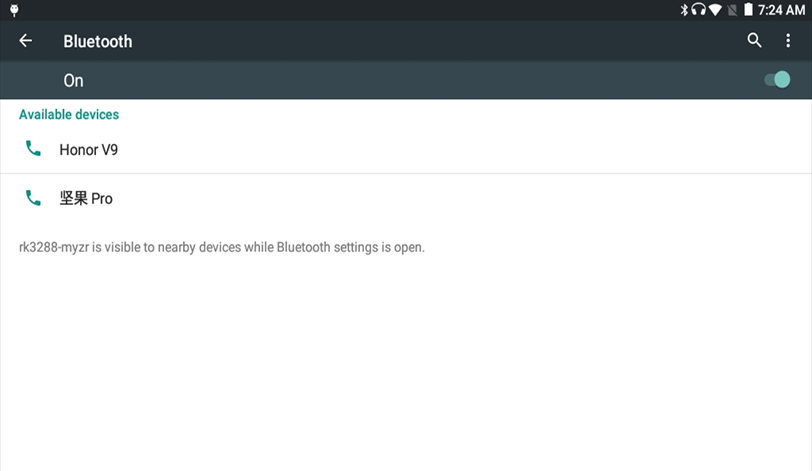Screen dimensions: 812x471
Task: Pair with the Honor V9 device
Action: tap(406, 149)
